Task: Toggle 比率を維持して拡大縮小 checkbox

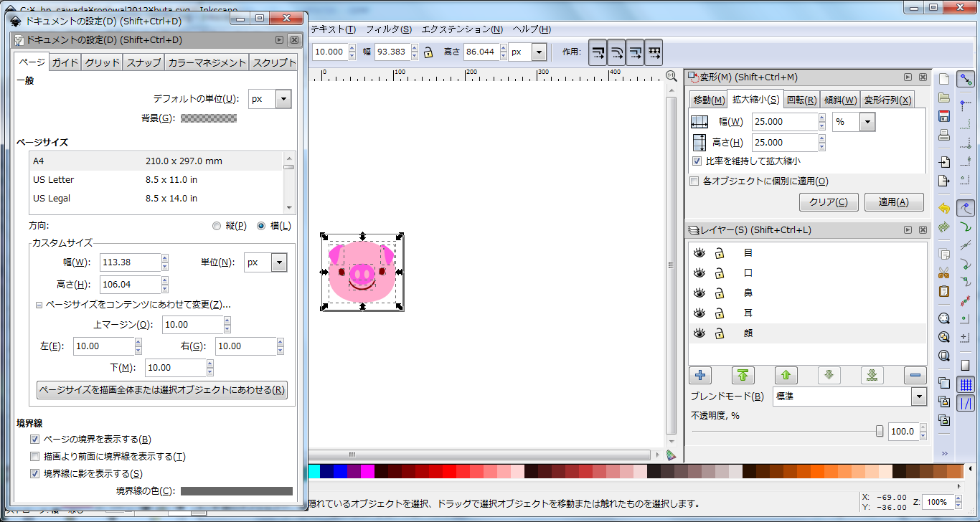Action: point(697,161)
